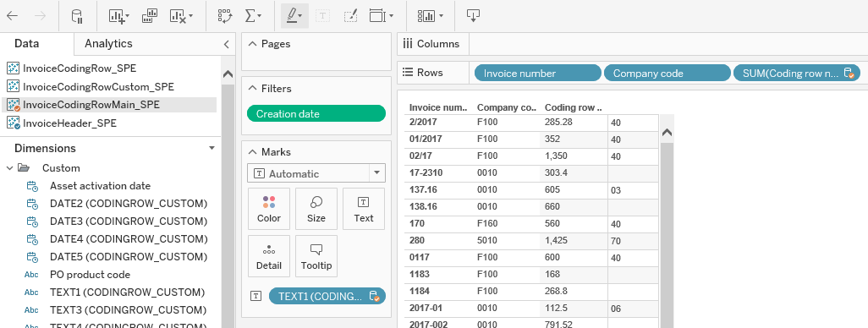
Task: Select the PO product code field
Action: tap(91, 275)
